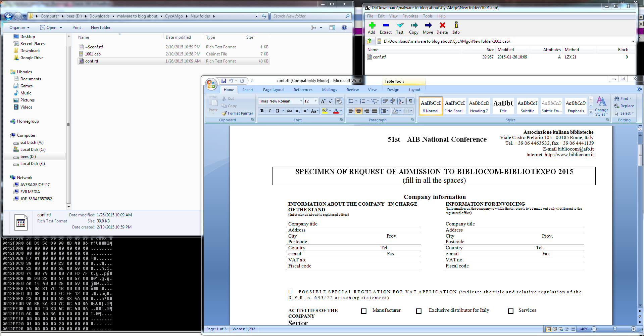Center align text in Word

tap(359, 111)
